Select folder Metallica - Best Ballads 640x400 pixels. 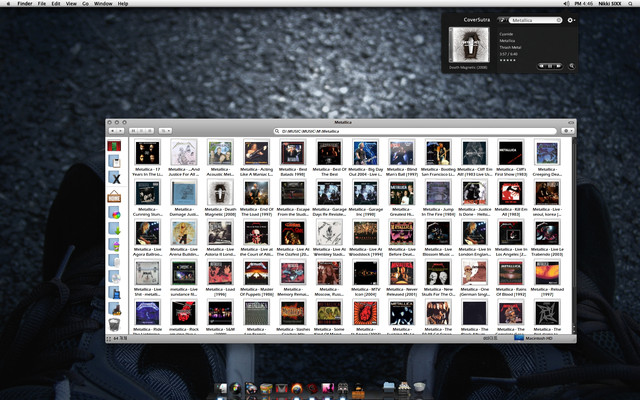click(293, 158)
